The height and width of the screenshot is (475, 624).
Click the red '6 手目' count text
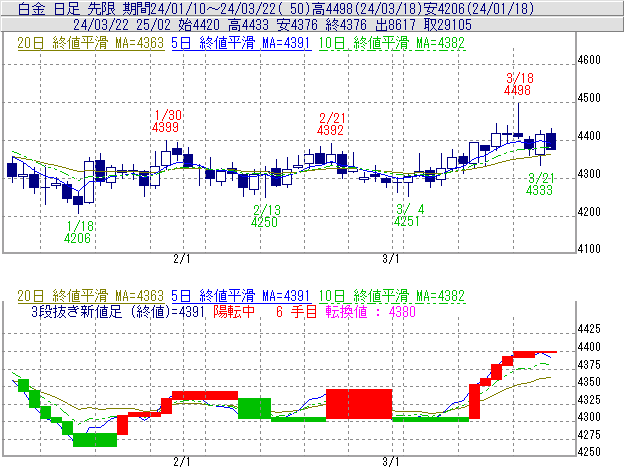(x=296, y=311)
